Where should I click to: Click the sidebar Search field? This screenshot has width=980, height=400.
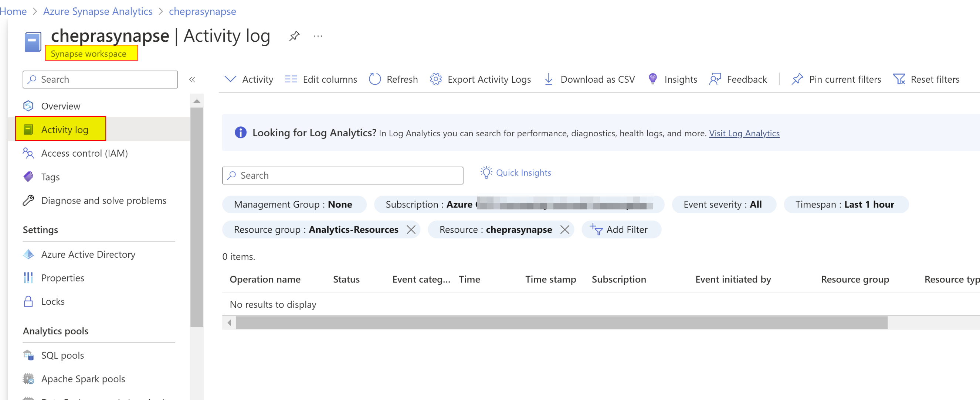point(100,79)
